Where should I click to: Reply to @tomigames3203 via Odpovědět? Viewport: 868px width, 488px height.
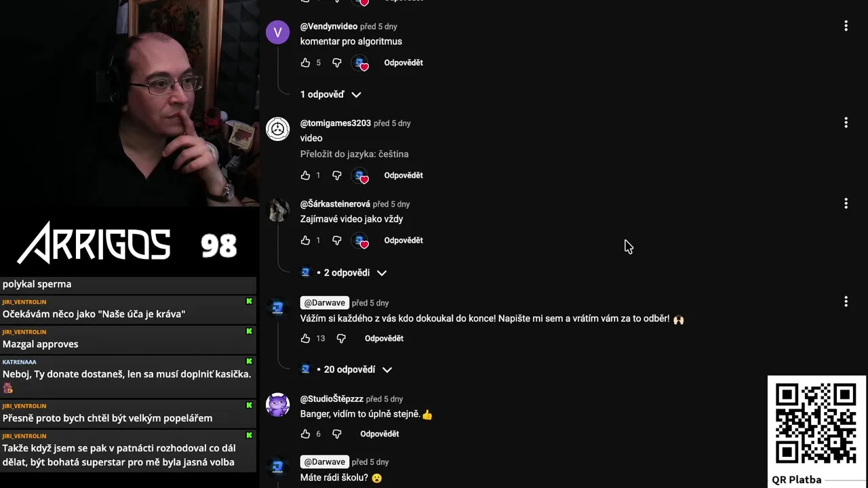pos(403,175)
